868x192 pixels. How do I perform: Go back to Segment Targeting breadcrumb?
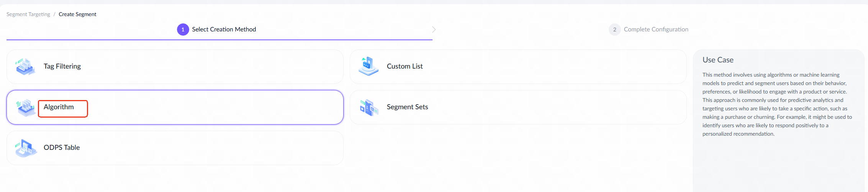28,14
